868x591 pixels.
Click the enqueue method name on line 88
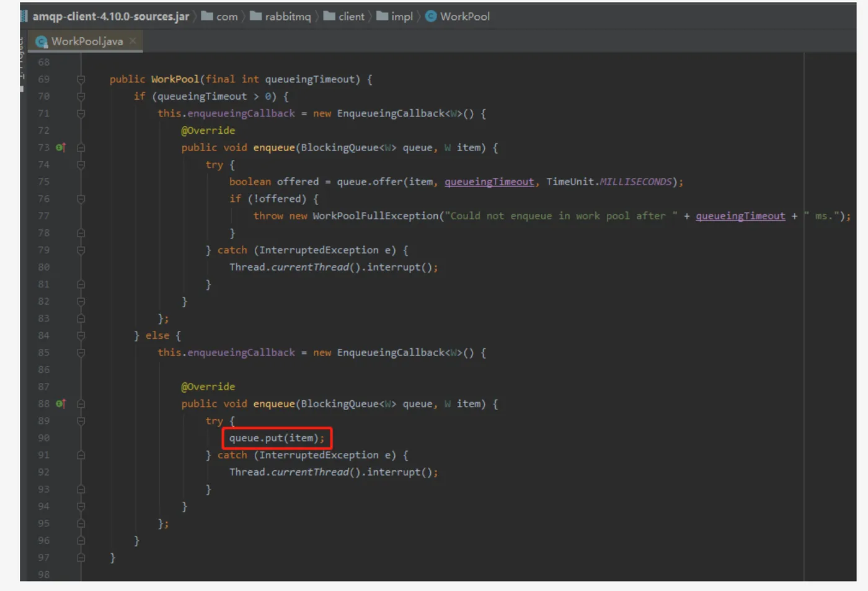click(273, 404)
